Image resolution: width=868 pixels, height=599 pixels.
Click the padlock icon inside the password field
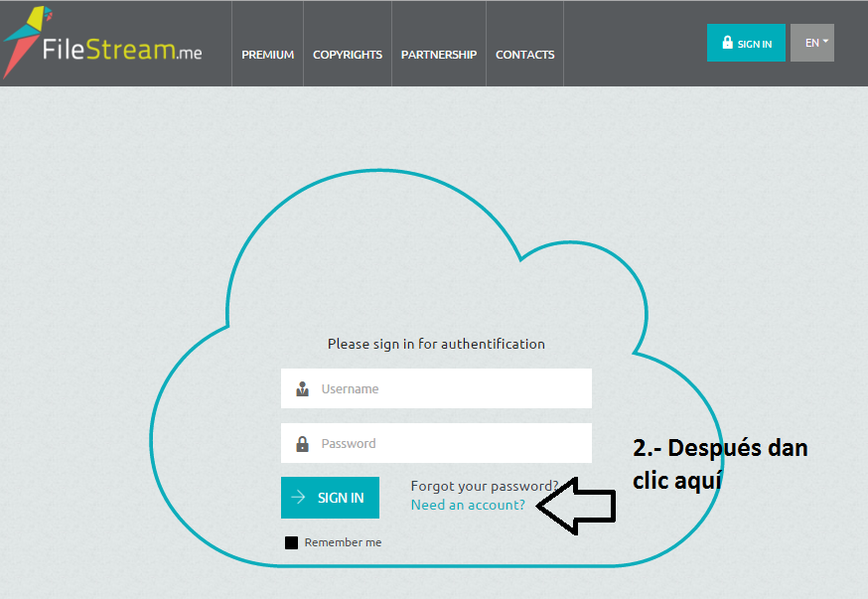[x=302, y=442]
